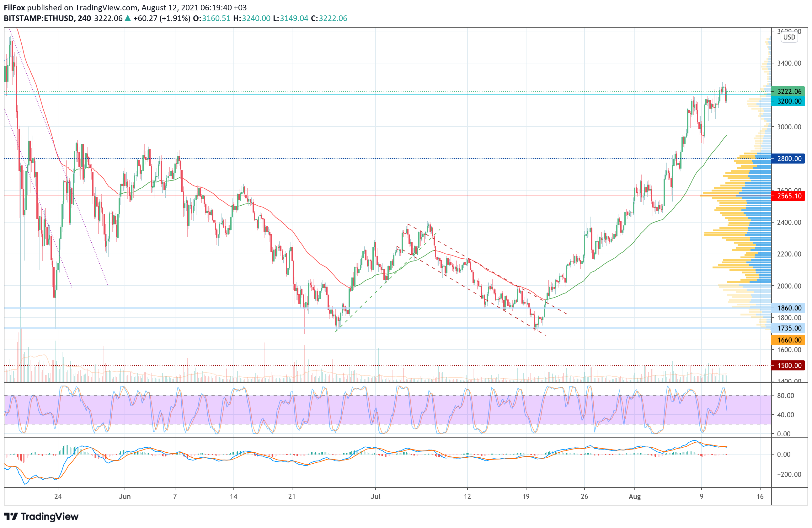Image resolution: width=812 pixels, height=528 pixels.
Task: Click the 1735.00 support level label
Action: coord(789,328)
